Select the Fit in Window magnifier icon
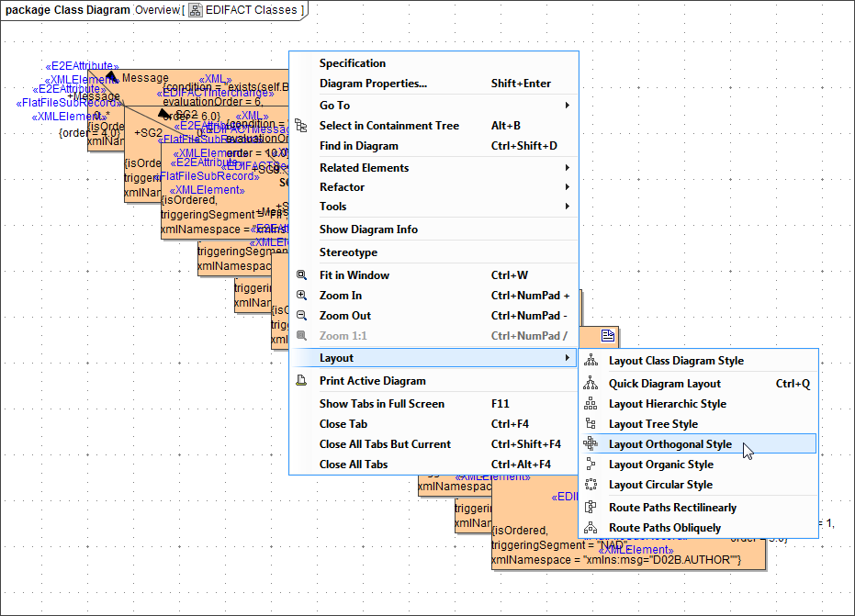Screen dimensions: 855x616 (303, 274)
